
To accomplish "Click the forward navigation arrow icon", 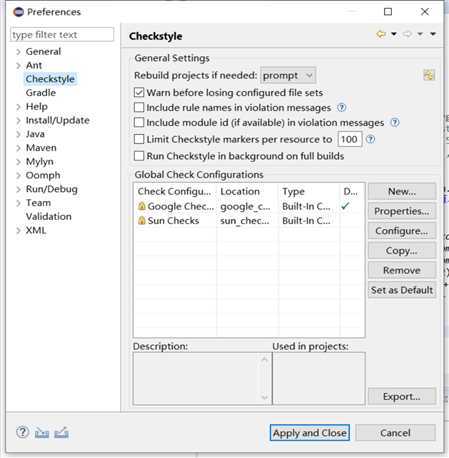I will [407, 34].
